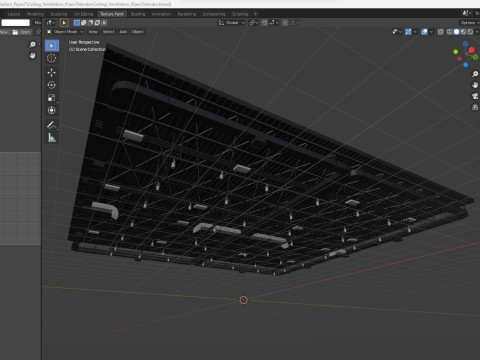Switch to UV Editing workspace tab

click(x=83, y=14)
